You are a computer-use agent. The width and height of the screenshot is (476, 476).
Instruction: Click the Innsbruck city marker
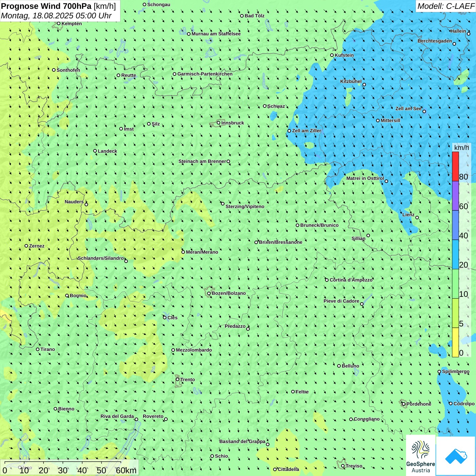pos(219,123)
